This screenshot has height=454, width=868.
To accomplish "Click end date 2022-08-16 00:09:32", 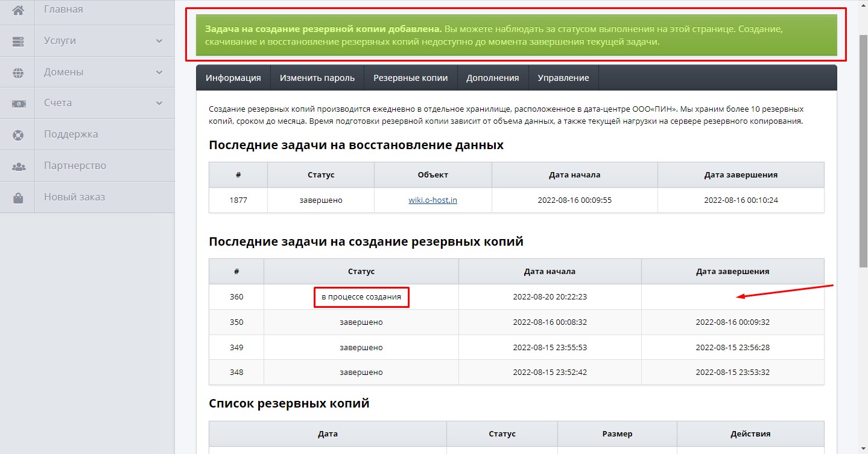I will (x=733, y=322).
